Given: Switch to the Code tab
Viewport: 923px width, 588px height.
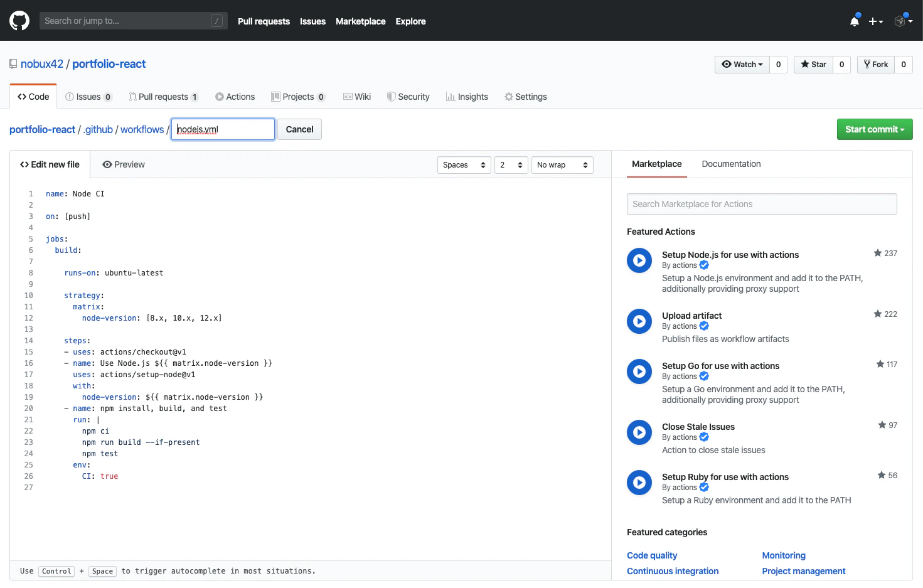Looking at the screenshot, I should (33, 97).
